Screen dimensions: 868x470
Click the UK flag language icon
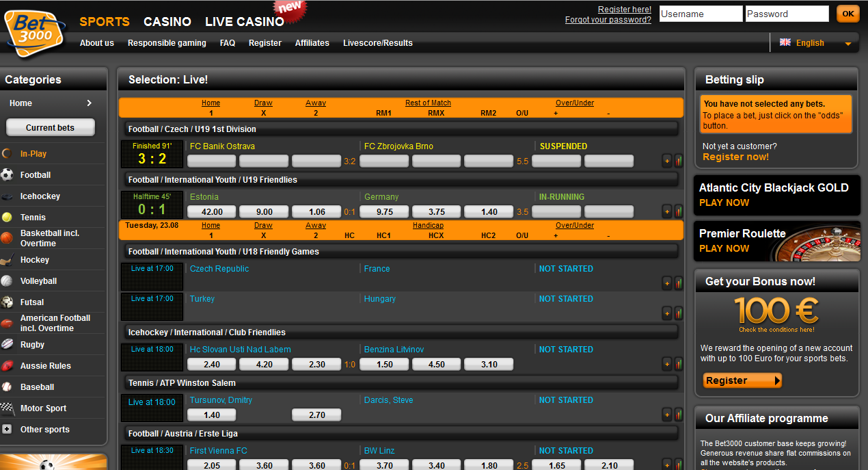[785, 42]
